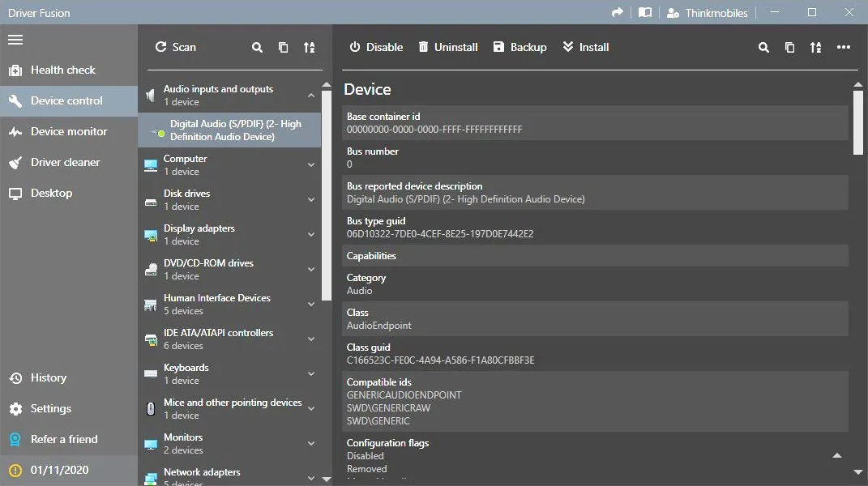Click sort icon in device details toolbar
The width and height of the screenshot is (868, 486).
pos(816,48)
